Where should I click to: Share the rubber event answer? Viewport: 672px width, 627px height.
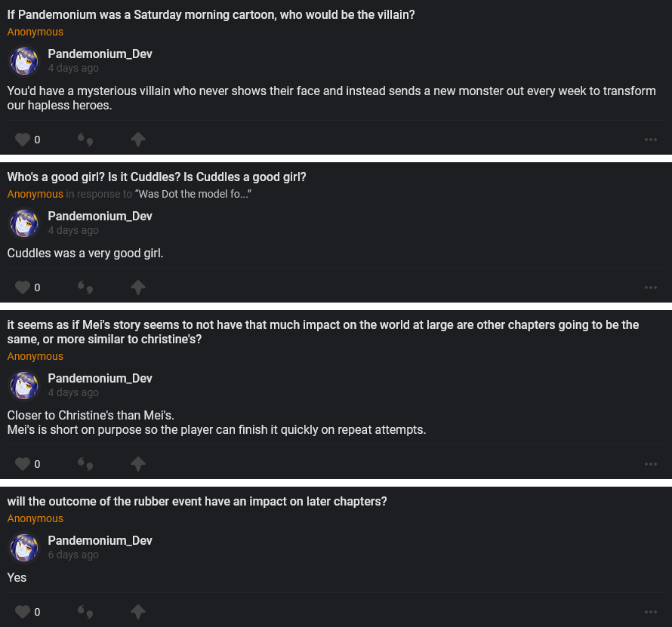click(x=137, y=612)
